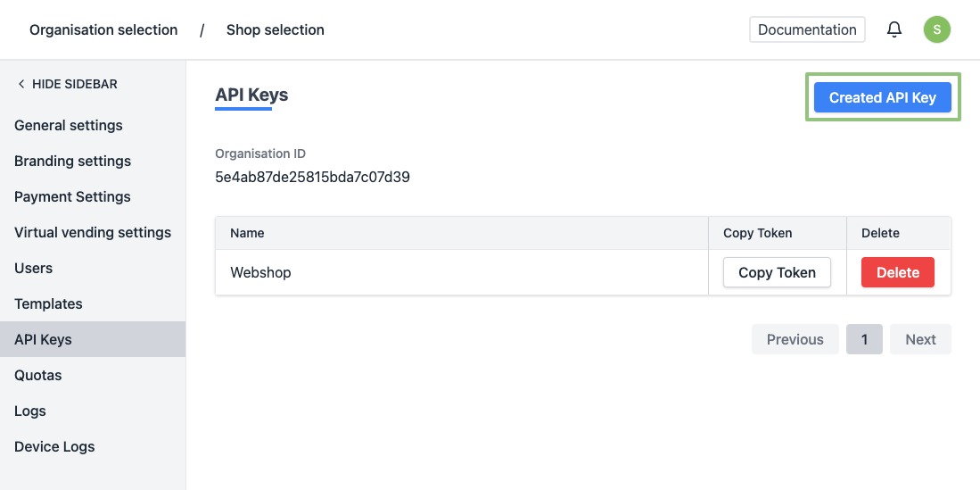The width and height of the screenshot is (980, 490).
Task: Open Device Logs section
Action: [54, 446]
